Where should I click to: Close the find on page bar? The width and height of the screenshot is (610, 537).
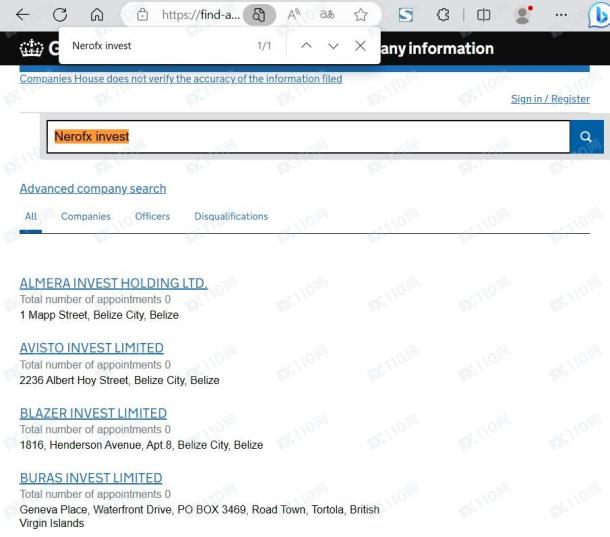coord(360,46)
